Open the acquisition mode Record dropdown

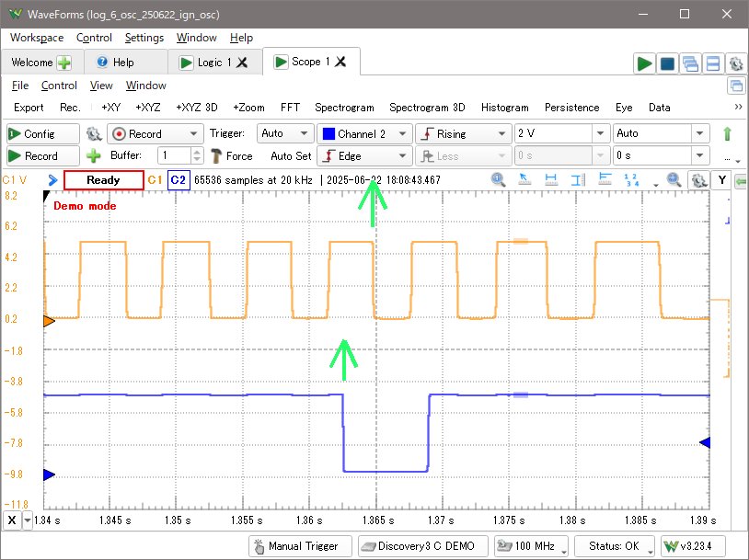pyautogui.click(x=156, y=133)
